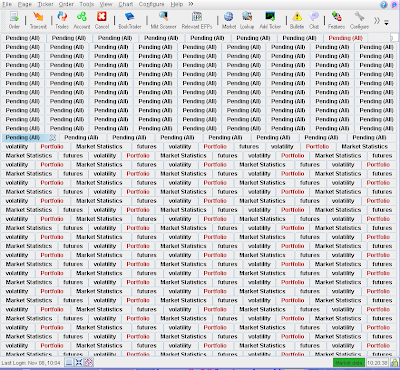Open the View menu

tap(106, 4)
